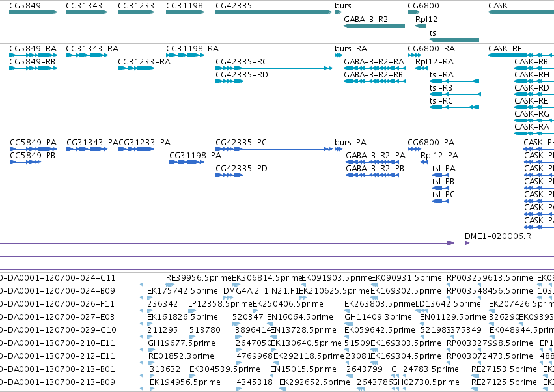
Task: Select the burs-PA protein
Action: [x=350, y=143]
